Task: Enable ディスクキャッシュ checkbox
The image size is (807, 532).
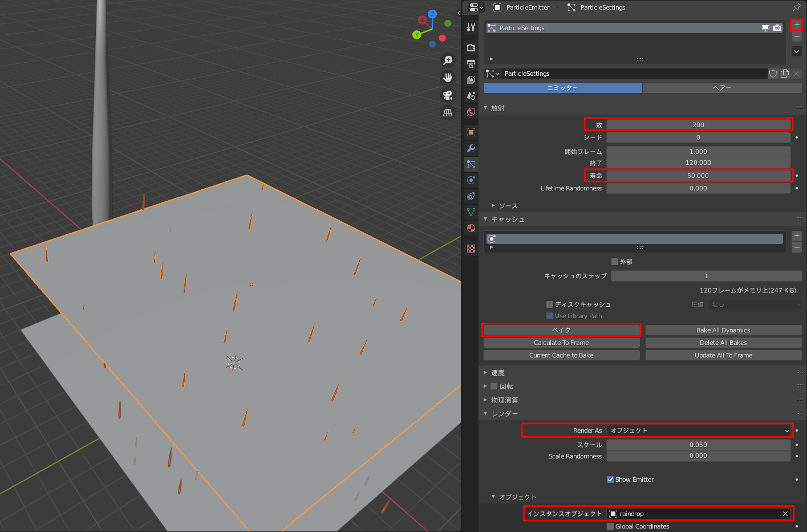Action: click(550, 304)
